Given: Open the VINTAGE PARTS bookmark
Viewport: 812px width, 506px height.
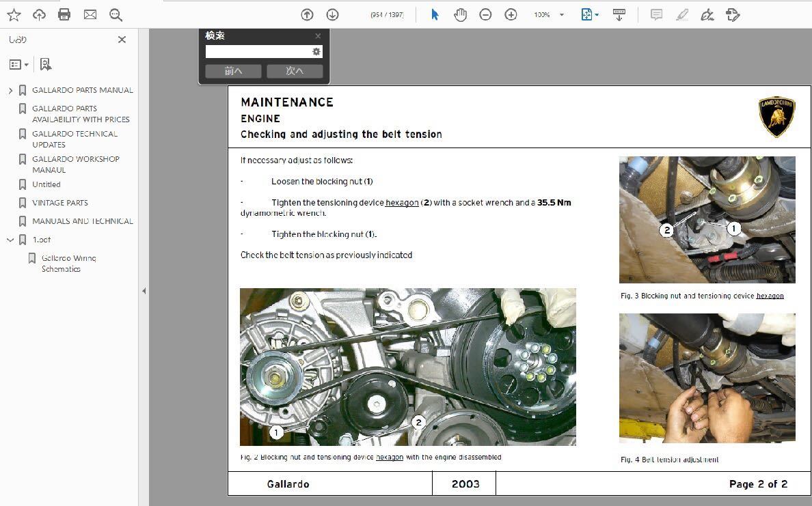Looking at the screenshot, I should click(x=60, y=203).
